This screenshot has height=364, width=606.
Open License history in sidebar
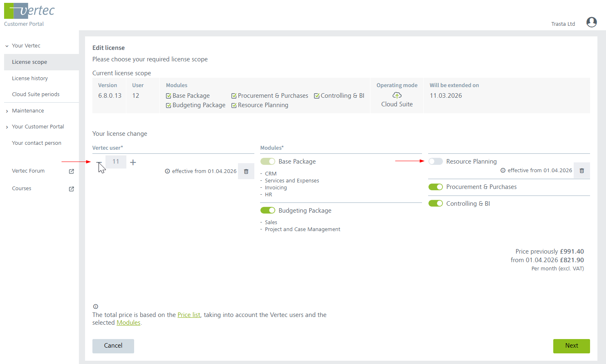click(30, 78)
